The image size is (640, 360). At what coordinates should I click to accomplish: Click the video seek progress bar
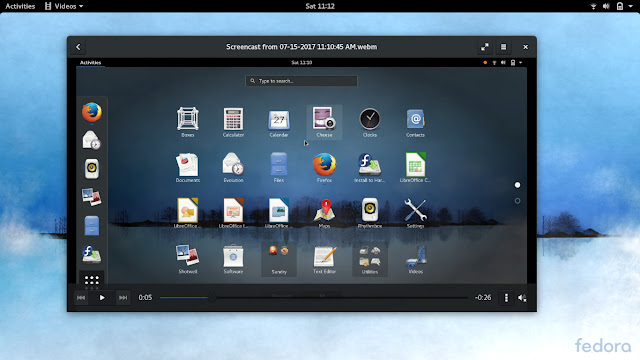click(313, 298)
